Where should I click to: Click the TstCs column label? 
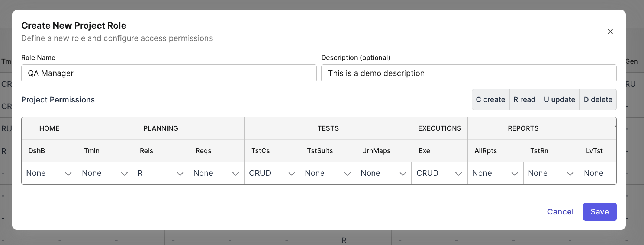tap(261, 151)
